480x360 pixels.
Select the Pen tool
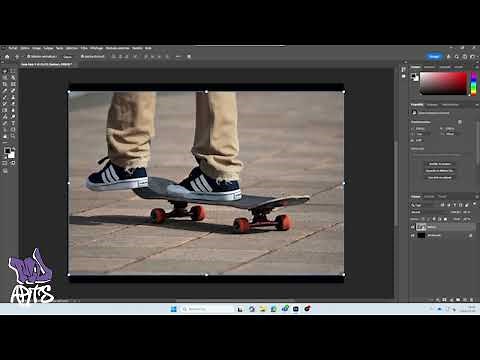pos(5,123)
